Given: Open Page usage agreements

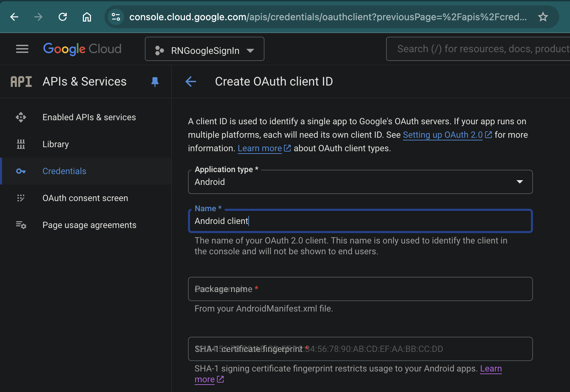Looking at the screenshot, I should pyautogui.click(x=86, y=225).
